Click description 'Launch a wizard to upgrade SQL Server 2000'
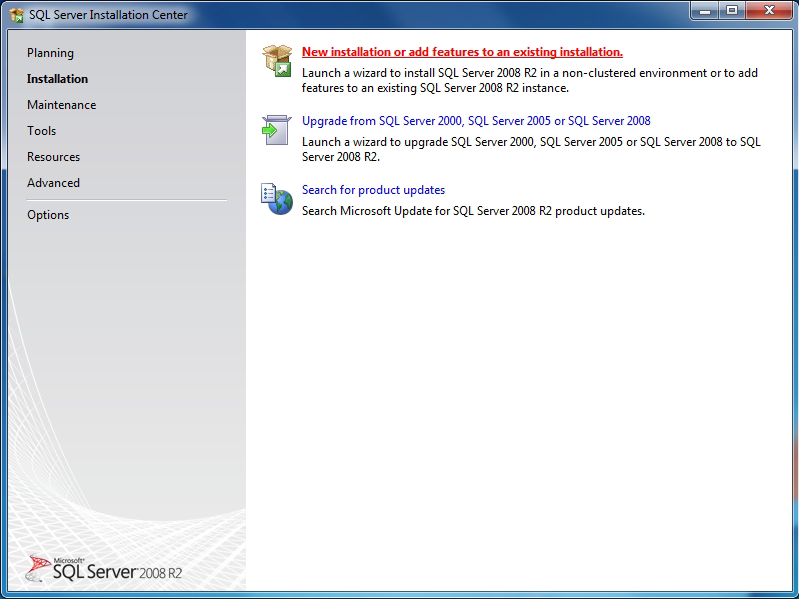 point(531,149)
